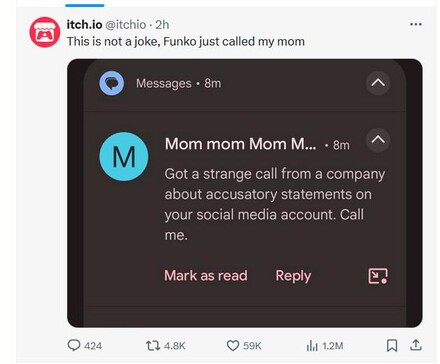The width and height of the screenshot is (440, 364).
Task: Click the picture-in-picture icon in notification
Action: [378, 276]
